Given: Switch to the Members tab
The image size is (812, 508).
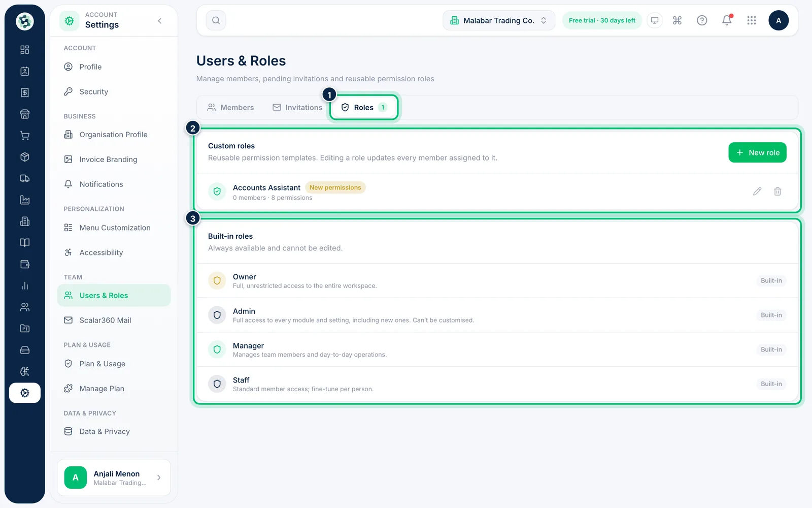Looking at the screenshot, I should 230,108.
